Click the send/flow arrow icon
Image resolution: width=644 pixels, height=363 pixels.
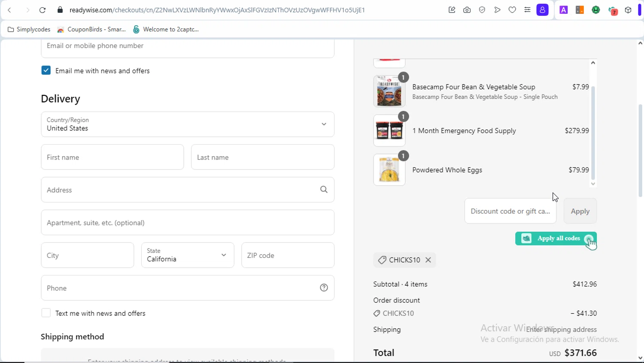click(497, 10)
